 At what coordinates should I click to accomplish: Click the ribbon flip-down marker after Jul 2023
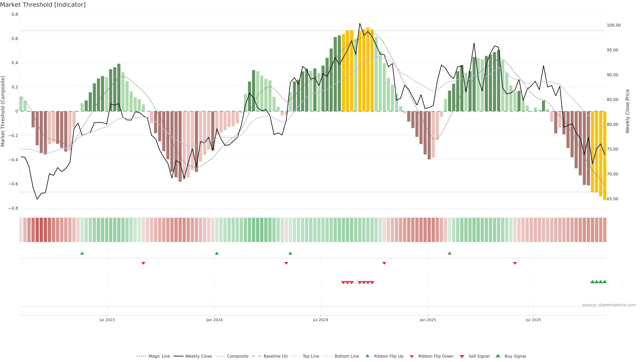click(143, 263)
